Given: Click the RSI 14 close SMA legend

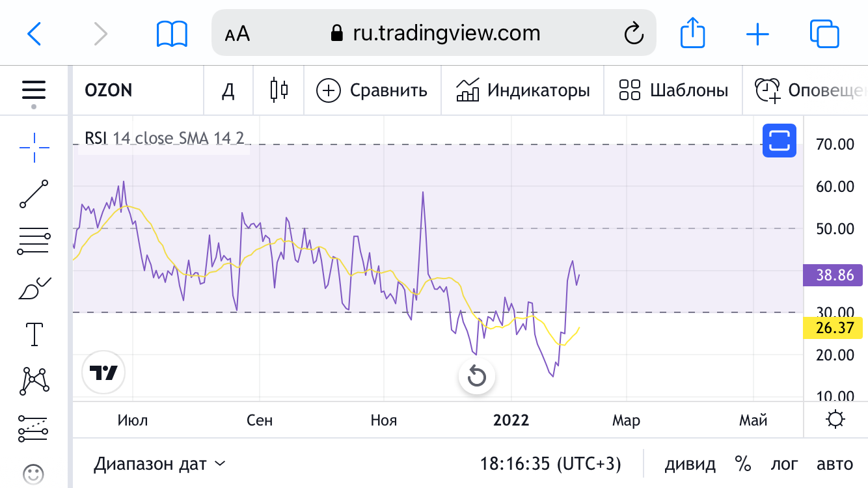Looking at the screenshot, I should tap(164, 138).
